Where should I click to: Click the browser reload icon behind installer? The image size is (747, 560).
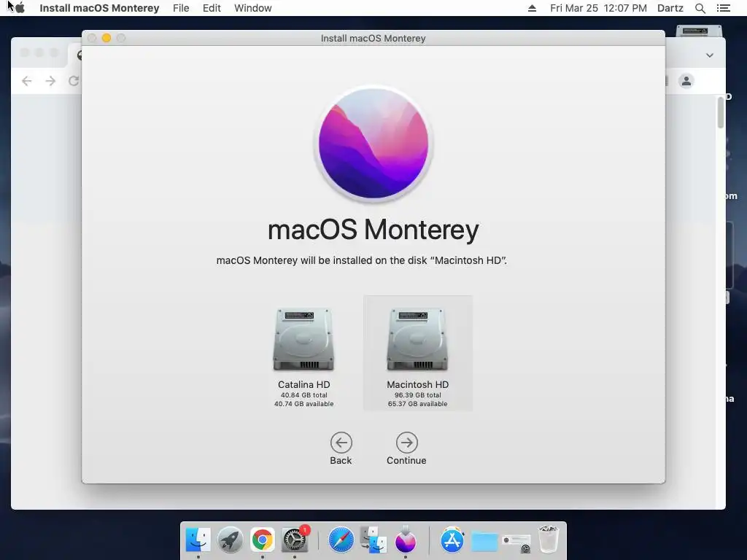coord(74,81)
